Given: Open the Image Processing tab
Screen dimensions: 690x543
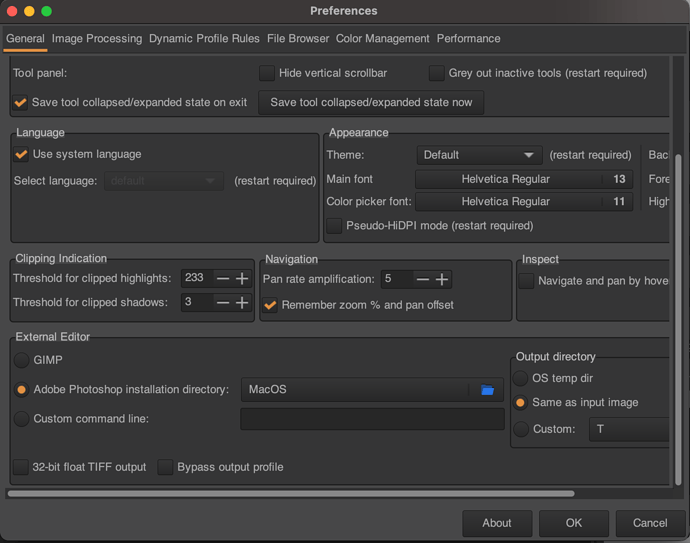Looking at the screenshot, I should coord(97,39).
